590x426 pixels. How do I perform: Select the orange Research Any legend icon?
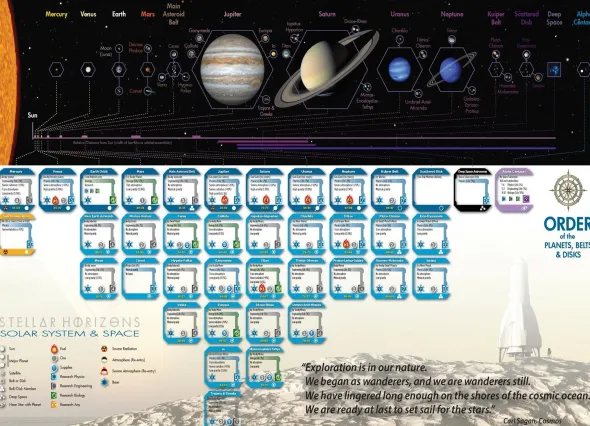click(54, 405)
